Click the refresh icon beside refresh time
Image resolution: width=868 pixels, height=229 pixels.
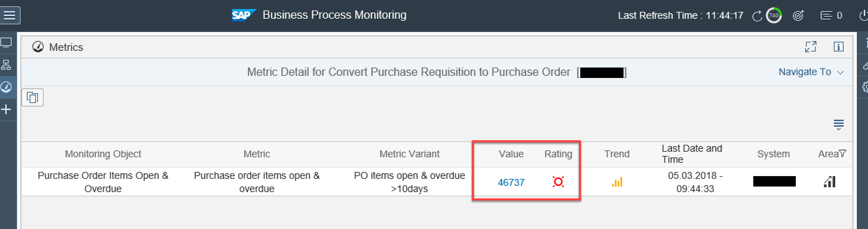tap(757, 16)
